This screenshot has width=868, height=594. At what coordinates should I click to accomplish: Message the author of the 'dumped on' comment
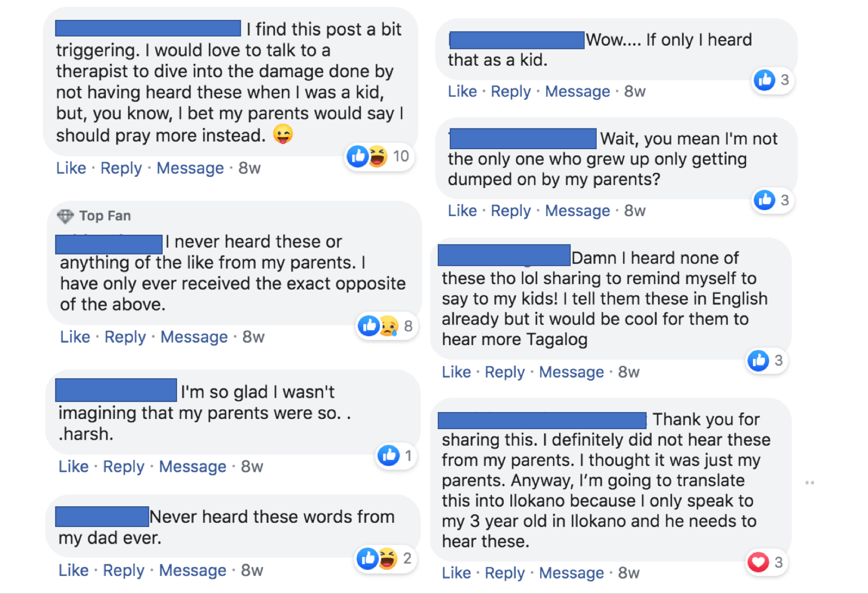577,211
